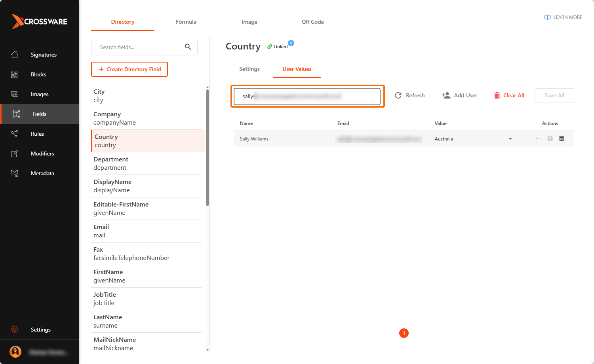Switch to the Settings tab for Country

coord(249,69)
